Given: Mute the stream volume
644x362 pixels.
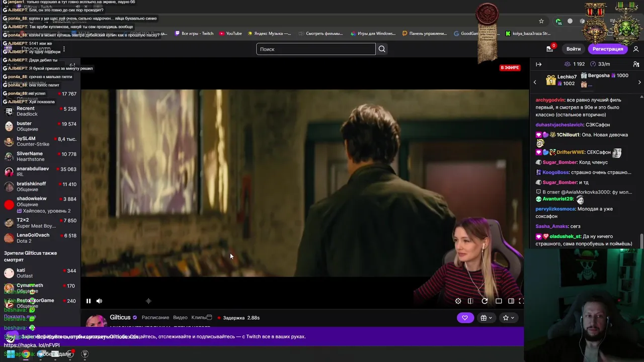Looking at the screenshot, I should (99, 301).
